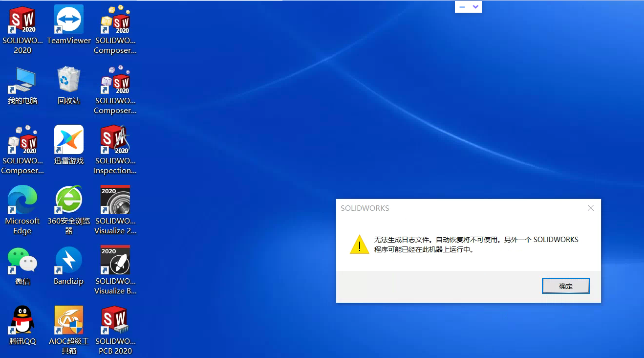Click the minimize dash on the top floating bar
This screenshot has height=358, width=644.
(x=462, y=7)
